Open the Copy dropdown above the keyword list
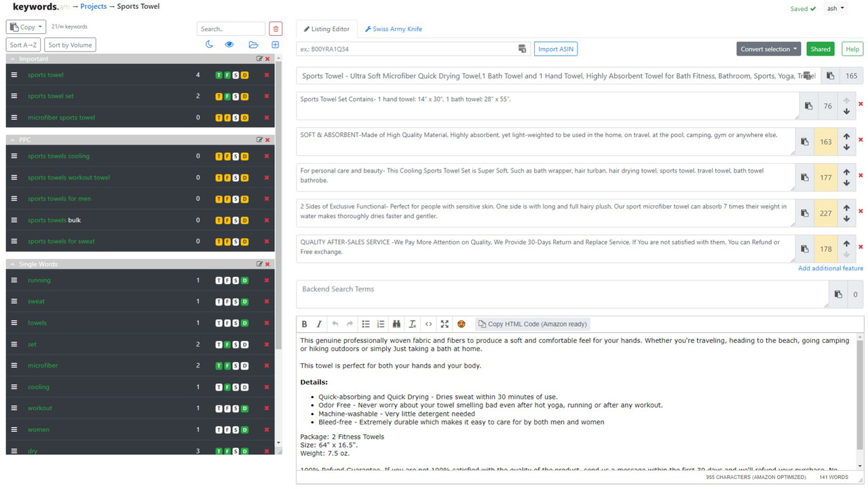This screenshot has width=868, height=489. pyautogui.click(x=26, y=27)
